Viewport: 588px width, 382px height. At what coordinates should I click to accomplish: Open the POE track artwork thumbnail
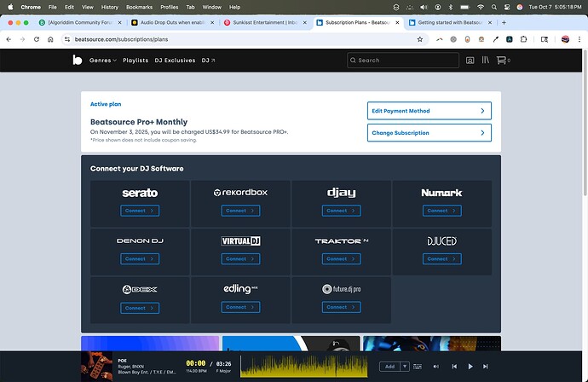[x=97, y=367]
